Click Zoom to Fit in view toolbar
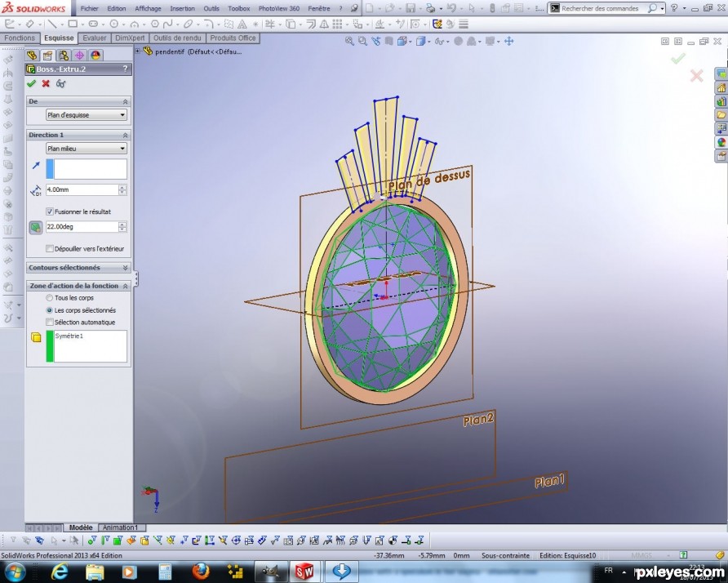728x583 pixels. point(349,41)
